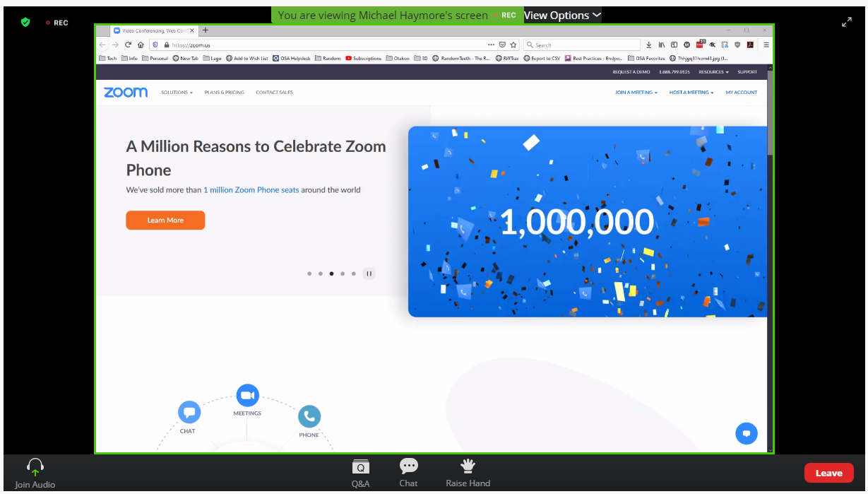Open the Tech bookmarks folder
The width and height of the screenshot is (868, 494).
point(108,59)
